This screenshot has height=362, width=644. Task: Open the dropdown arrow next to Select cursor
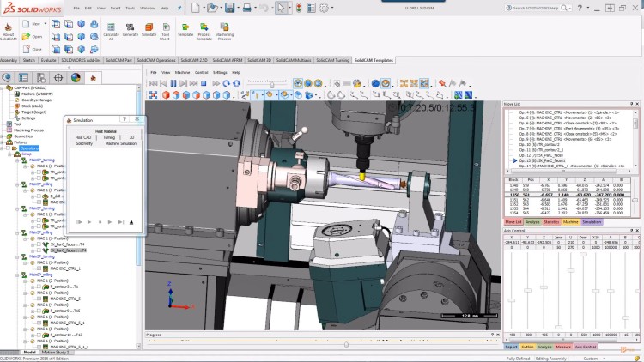point(289,8)
